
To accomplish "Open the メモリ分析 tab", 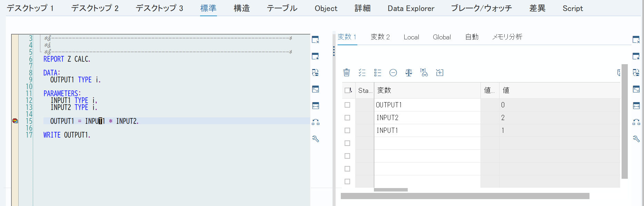I will pyautogui.click(x=507, y=37).
